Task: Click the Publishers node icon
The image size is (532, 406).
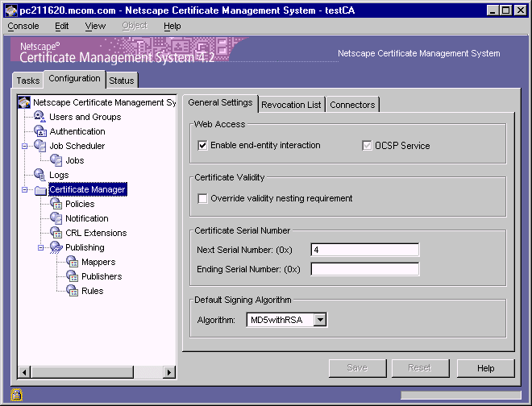Action: (x=72, y=276)
